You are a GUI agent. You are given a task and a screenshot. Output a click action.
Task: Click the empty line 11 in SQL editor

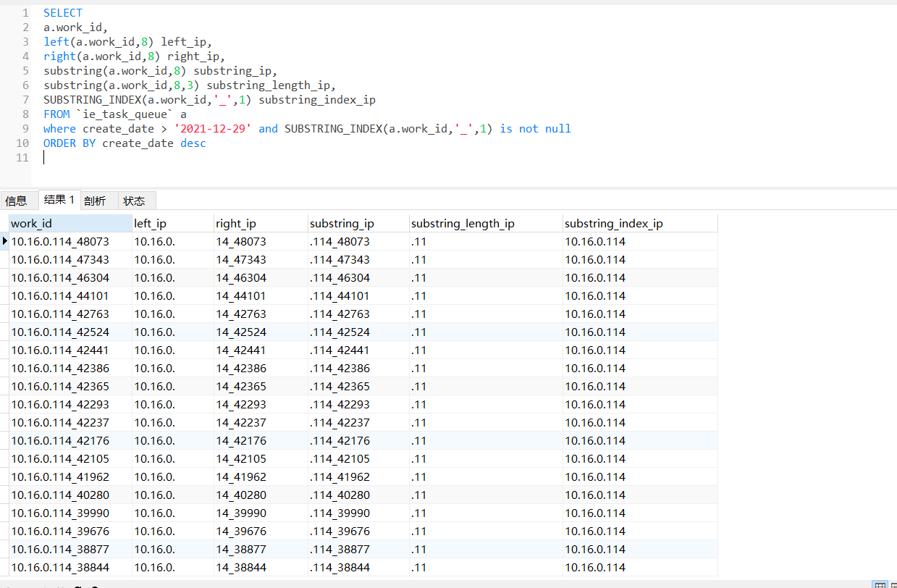click(x=463, y=157)
